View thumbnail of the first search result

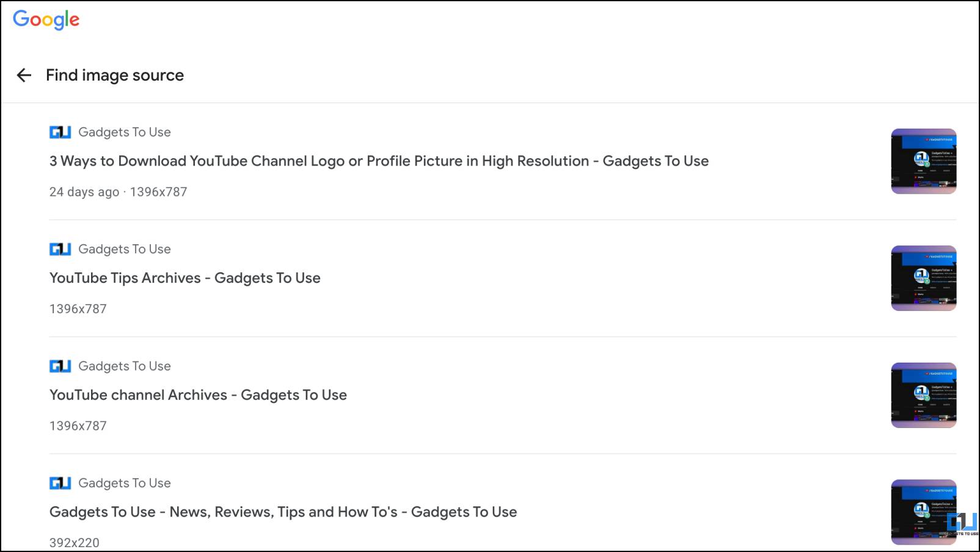click(924, 161)
